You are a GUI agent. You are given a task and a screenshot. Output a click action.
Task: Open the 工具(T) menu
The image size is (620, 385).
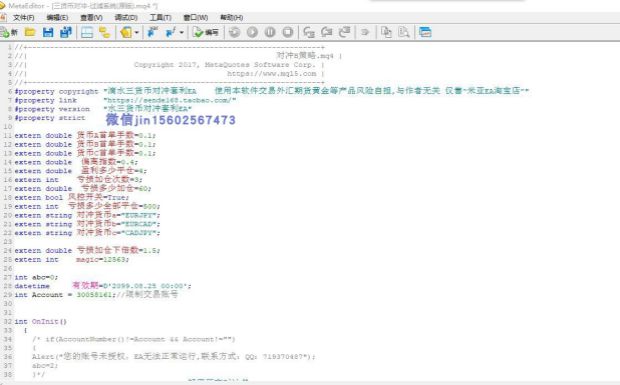coord(160,17)
